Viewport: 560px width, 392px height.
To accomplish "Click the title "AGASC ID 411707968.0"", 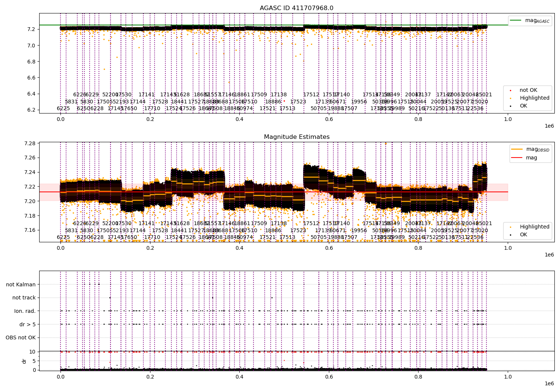I will click(x=297, y=8).
